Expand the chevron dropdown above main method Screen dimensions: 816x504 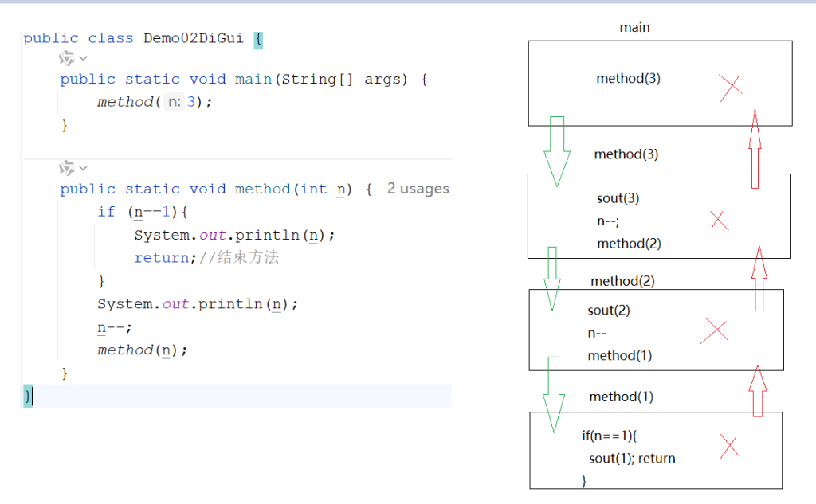pos(83,59)
